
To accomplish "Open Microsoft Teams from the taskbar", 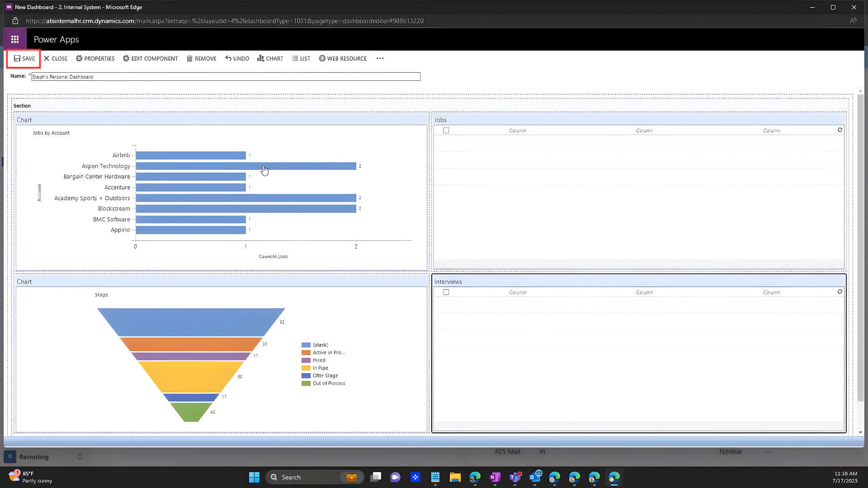I will (515, 477).
